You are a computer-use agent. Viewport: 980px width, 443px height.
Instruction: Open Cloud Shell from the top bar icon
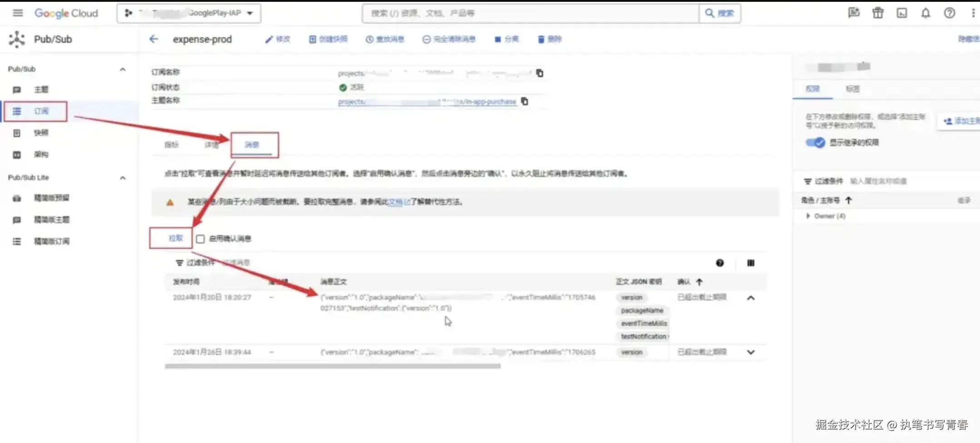(902, 13)
